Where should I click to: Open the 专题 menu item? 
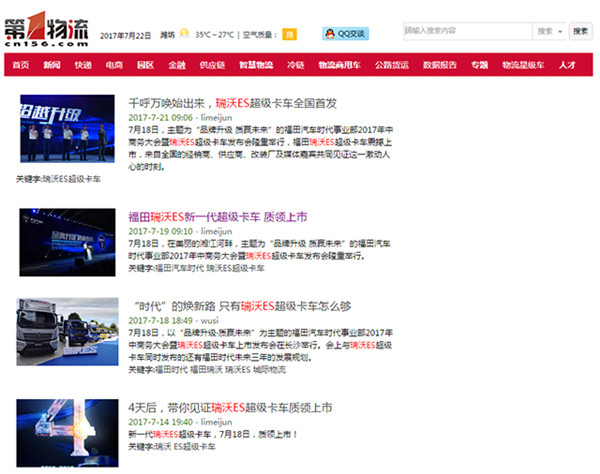coord(479,65)
